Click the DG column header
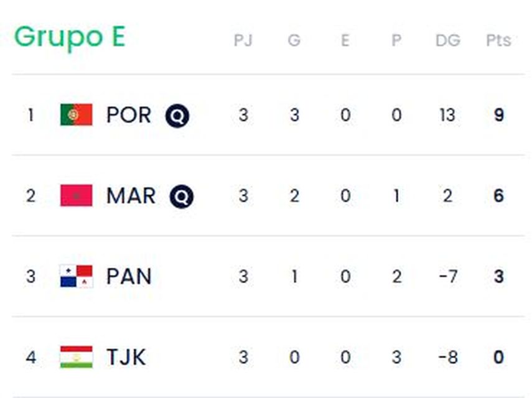This screenshot has height=398, width=532. tap(447, 40)
